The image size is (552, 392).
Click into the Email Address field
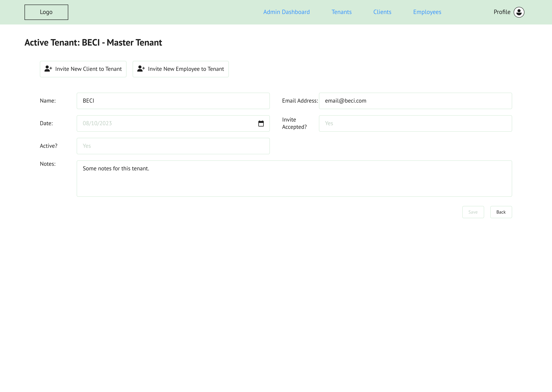tap(415, 101)
